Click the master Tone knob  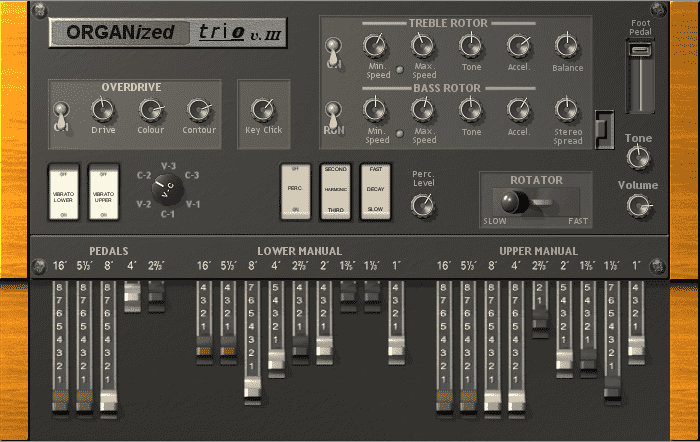(638, 158)
